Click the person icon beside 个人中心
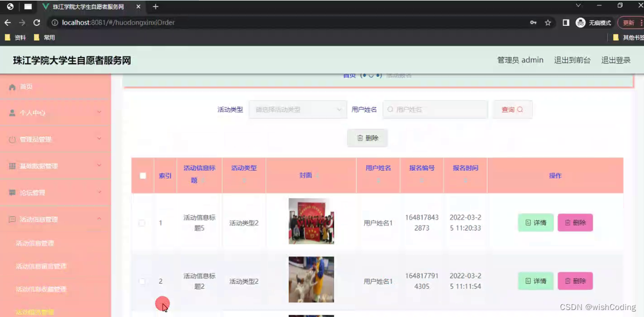 [12, 112]
